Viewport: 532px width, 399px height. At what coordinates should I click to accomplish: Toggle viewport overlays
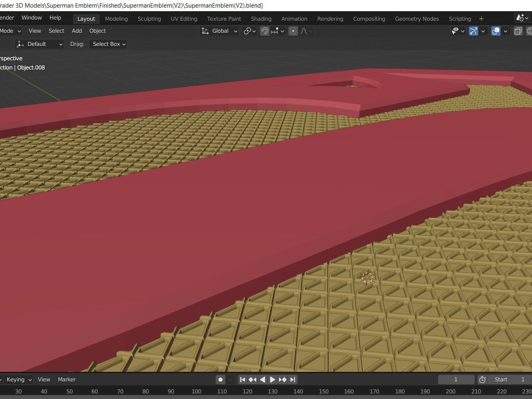pyautogui.click(x=496, y=31)
